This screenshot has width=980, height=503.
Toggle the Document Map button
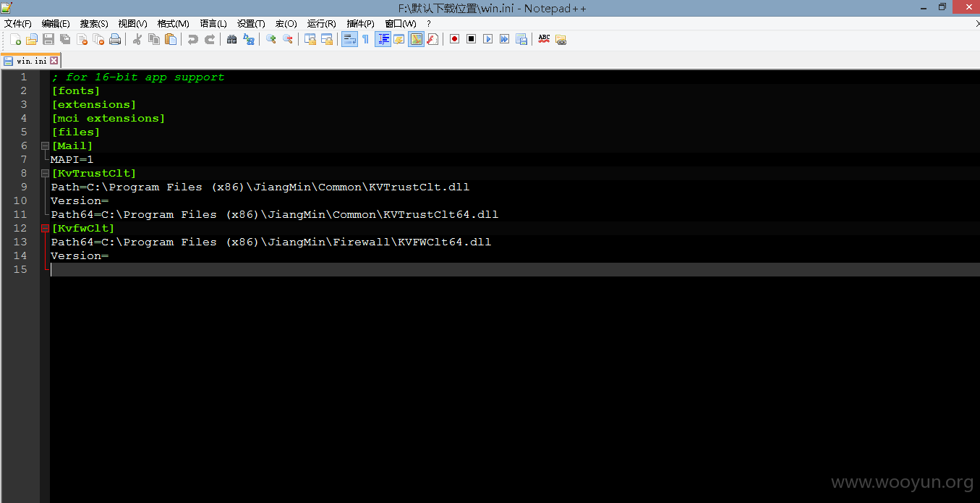pyautogui.click(x=416, y=39)
